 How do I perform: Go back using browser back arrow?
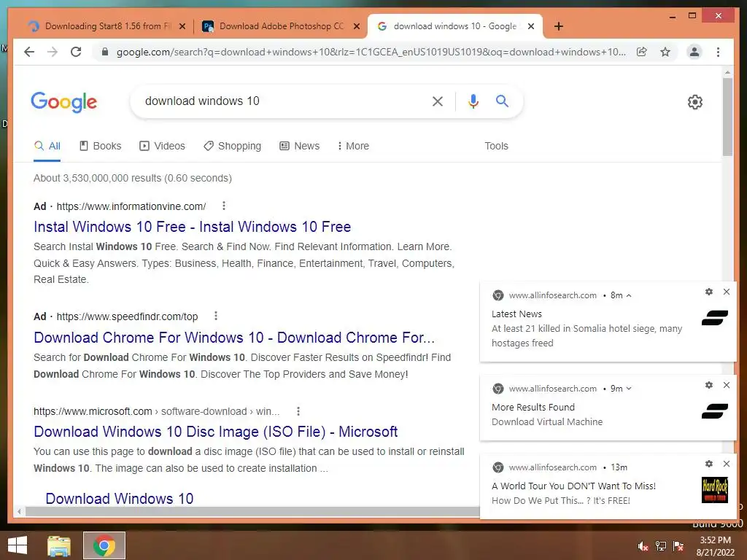click(29, 52)
